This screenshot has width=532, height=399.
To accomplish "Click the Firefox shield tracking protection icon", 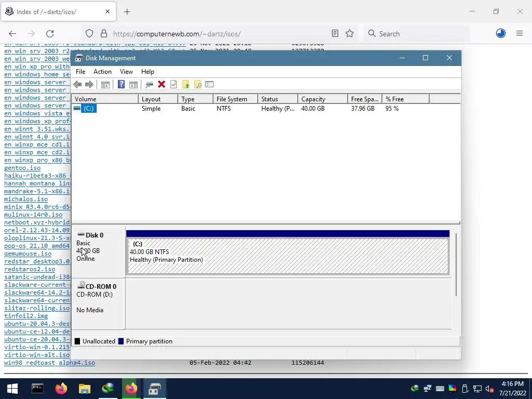I will (89, 34).
